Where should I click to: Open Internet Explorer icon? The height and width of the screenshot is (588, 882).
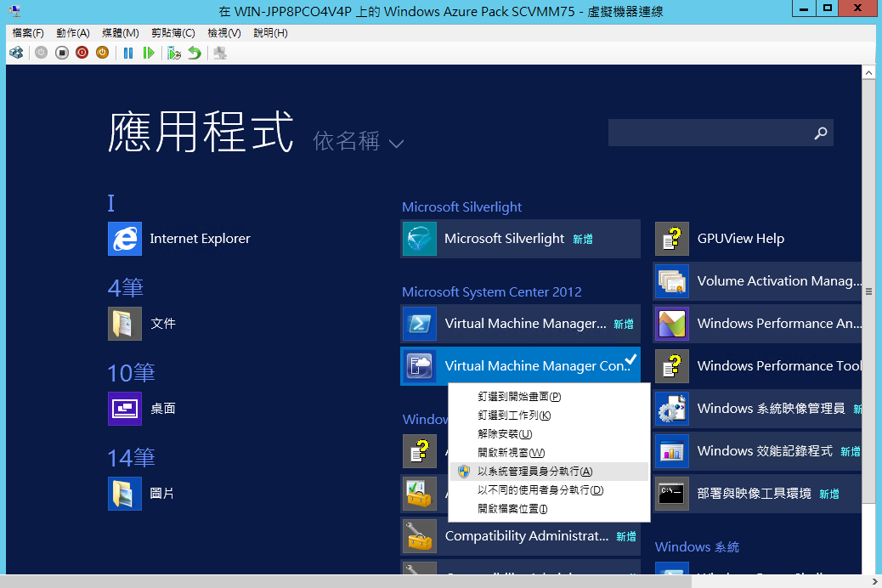(125, 239)
